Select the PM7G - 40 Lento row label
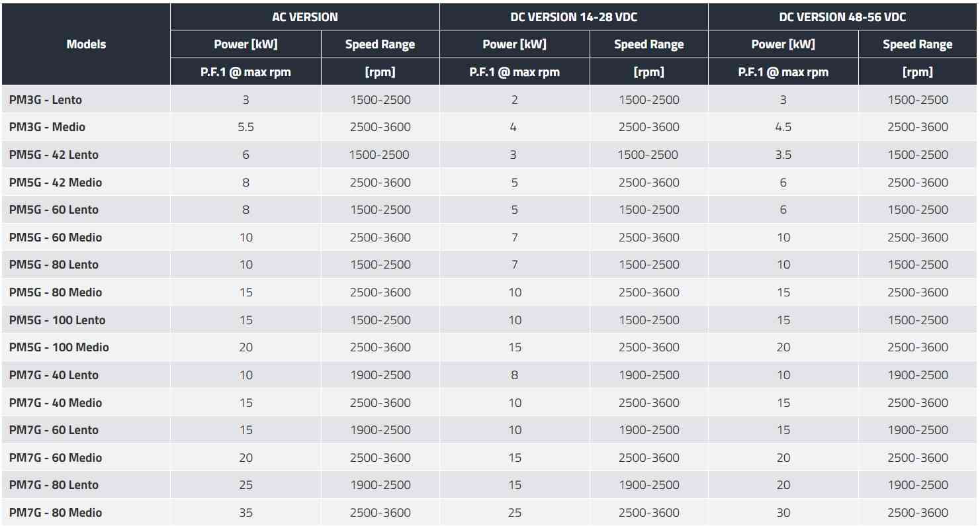The width and height of the screenshot is (980, 526). pyautogui.click(x=54, y=375)
